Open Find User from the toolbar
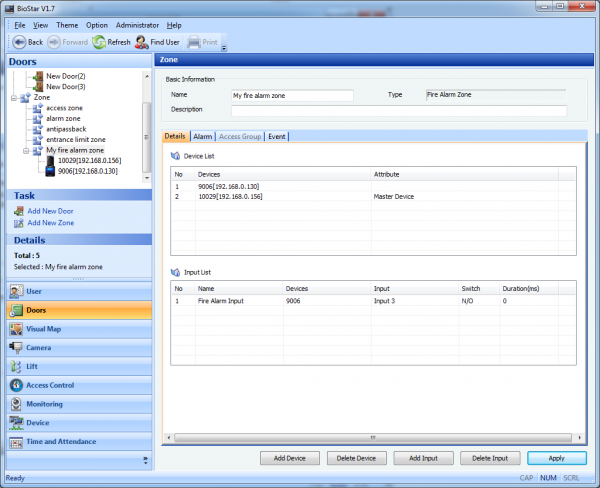Image resolution: width=600 pixels, height=488 pixels. click(x=143, y=42)
